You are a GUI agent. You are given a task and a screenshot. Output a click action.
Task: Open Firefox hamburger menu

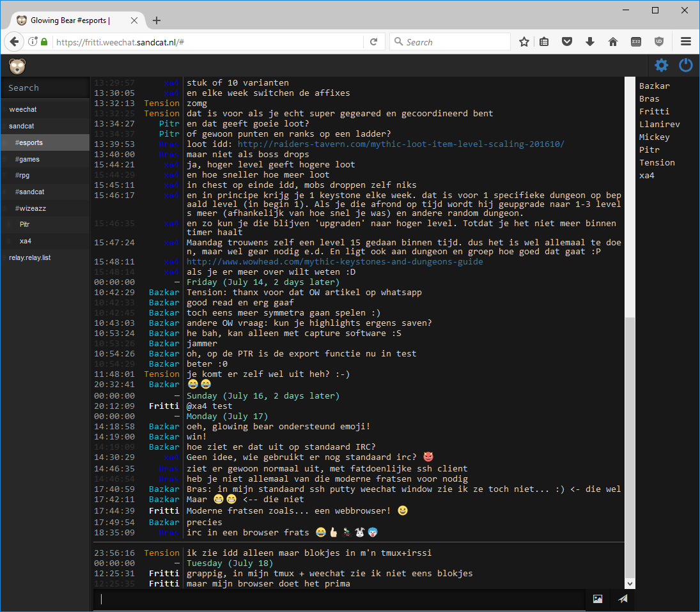[686, 42]
